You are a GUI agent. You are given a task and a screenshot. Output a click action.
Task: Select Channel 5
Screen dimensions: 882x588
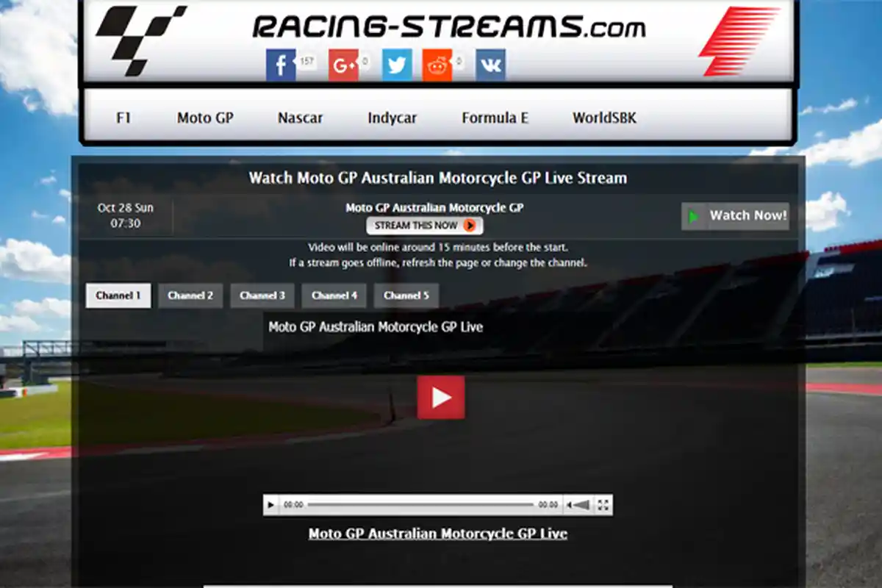[406, 295]
